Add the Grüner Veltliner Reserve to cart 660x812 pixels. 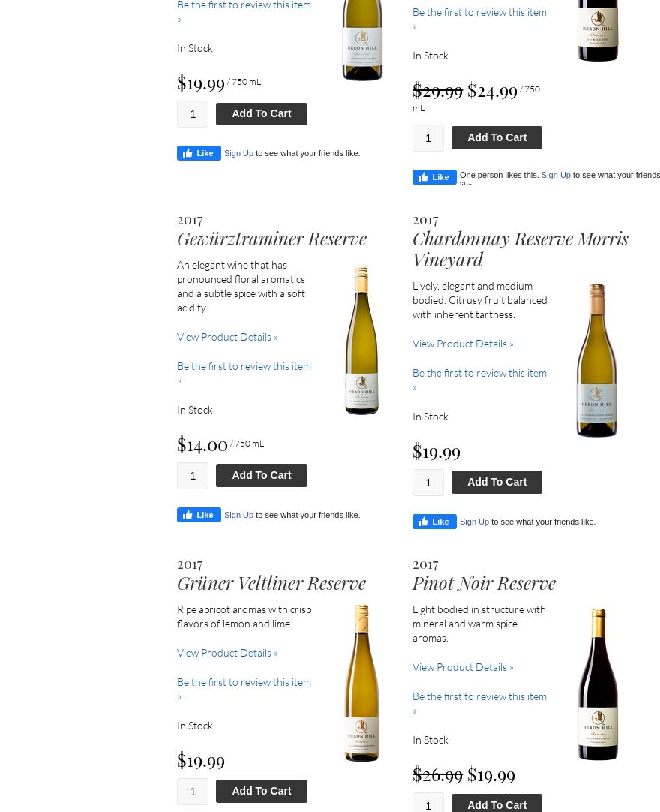tap(261, 791)
